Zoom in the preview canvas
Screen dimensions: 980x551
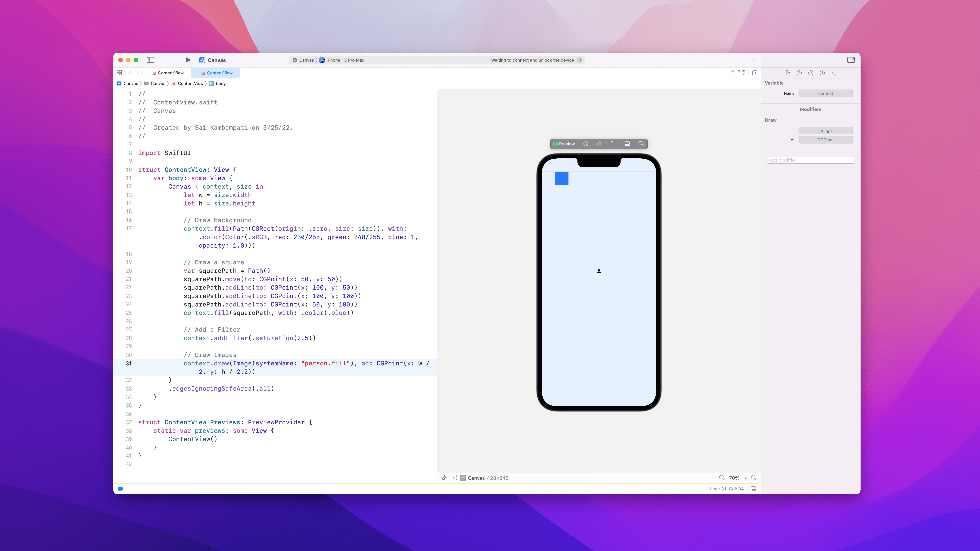(754, 478)
